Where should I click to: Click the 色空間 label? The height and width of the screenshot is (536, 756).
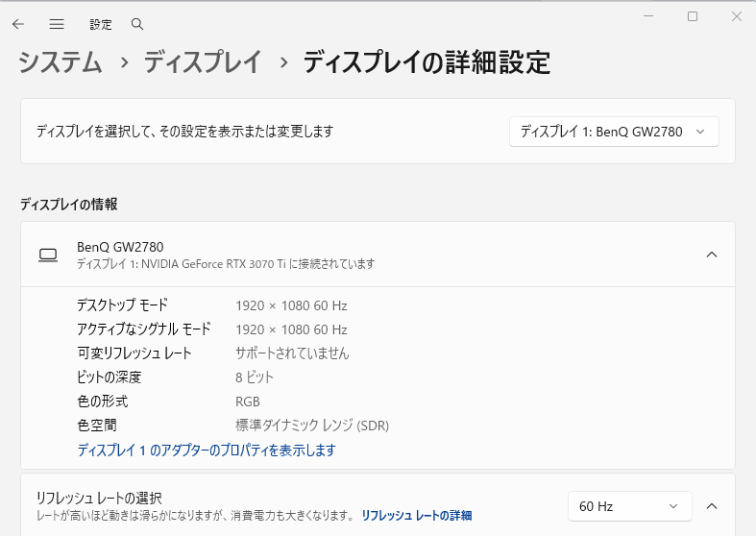coord(97,426)
